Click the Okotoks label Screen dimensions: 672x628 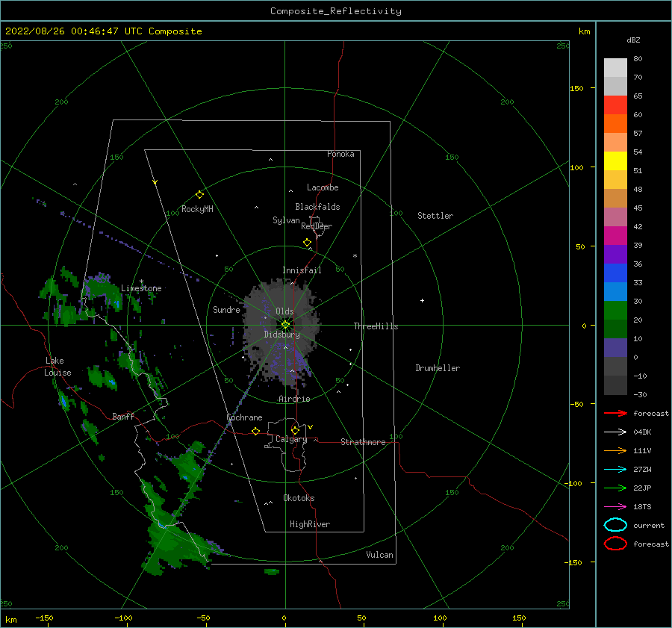(x=299, y=499)
